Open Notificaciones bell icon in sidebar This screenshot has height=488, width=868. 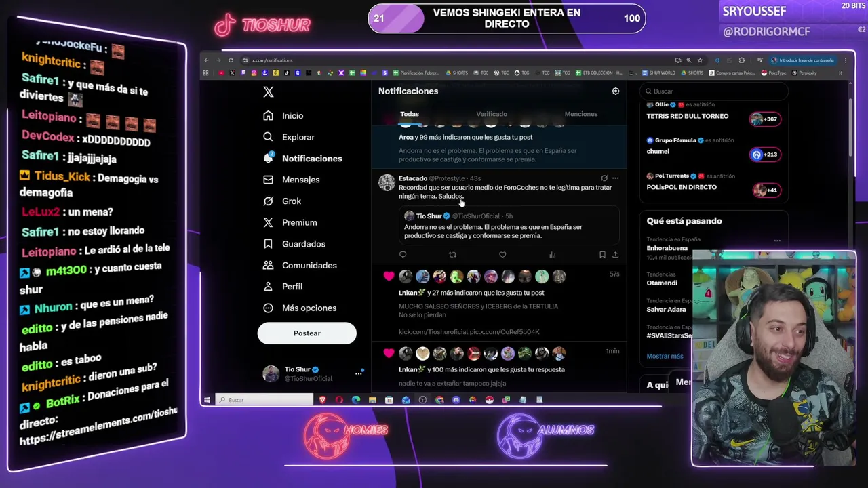[269, 158]
